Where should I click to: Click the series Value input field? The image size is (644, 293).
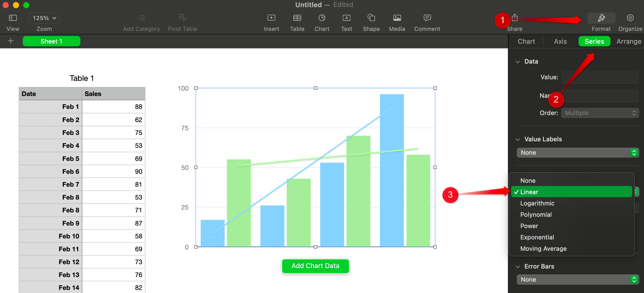click(x=600, y=77)
